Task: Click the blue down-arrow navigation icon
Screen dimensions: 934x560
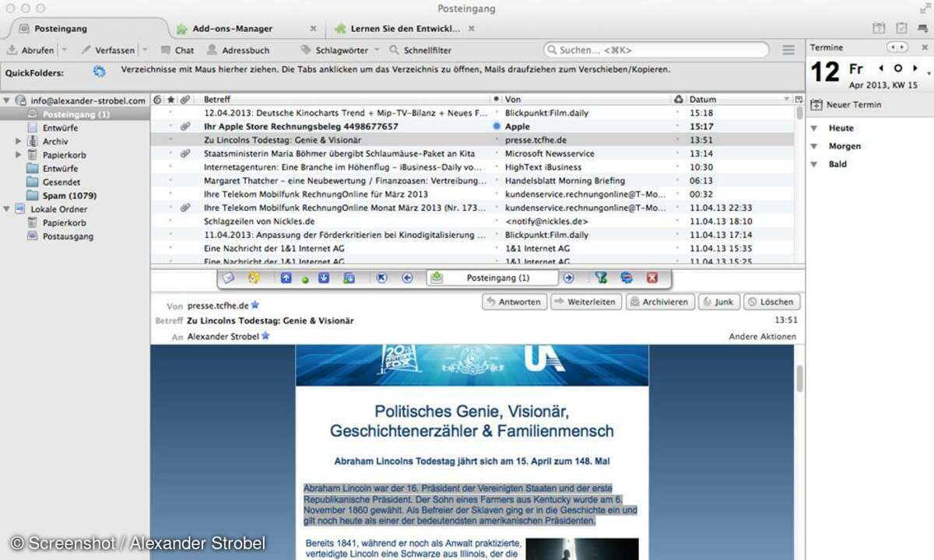Action: coord(324,278)
